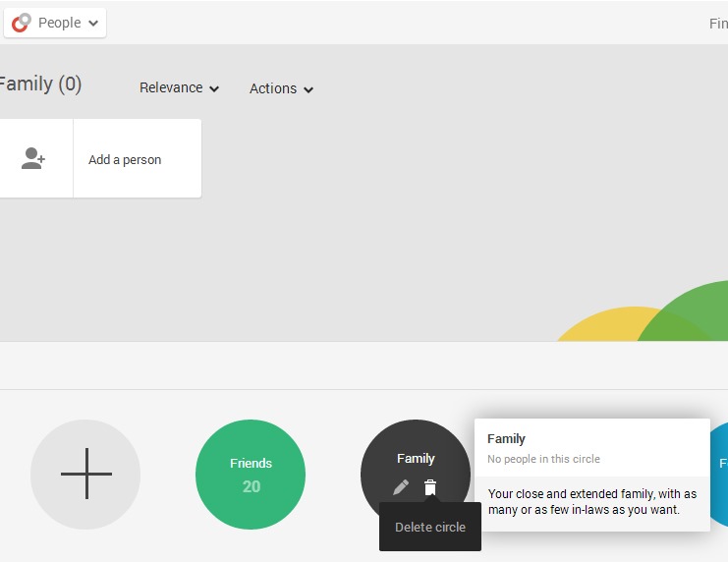
Task: Open the Actions dropdown menu
Action: tap(281, 88)
